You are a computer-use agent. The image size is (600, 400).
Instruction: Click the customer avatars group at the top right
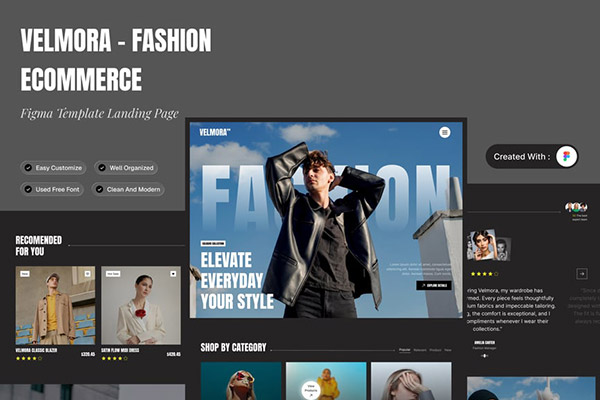(576, 207)
